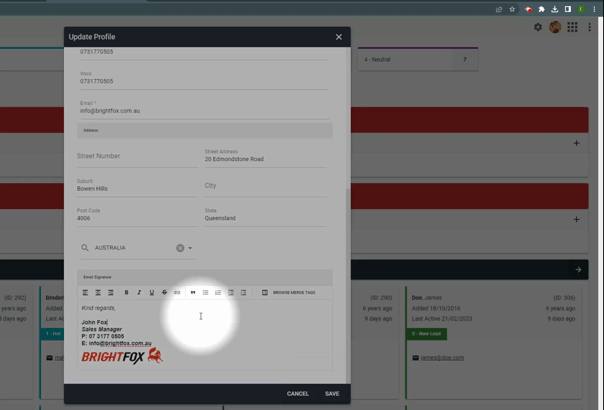Open the background settings gear icon

click(x=538, y=27)
